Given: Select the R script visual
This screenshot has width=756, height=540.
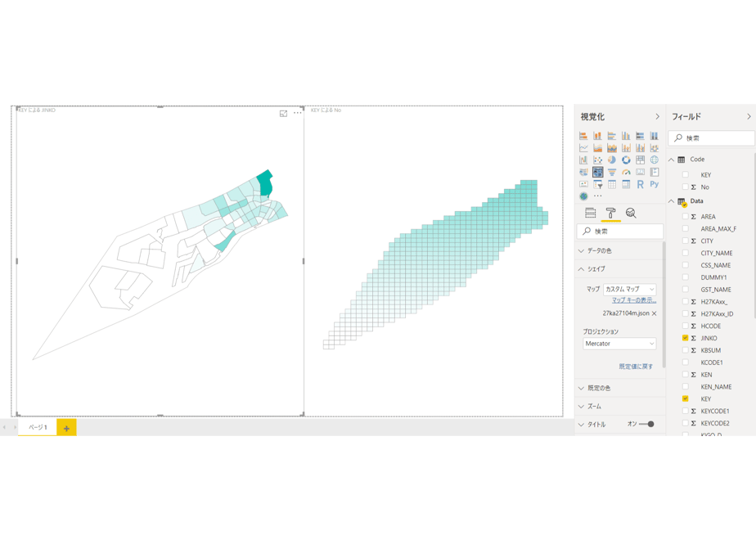Looking at the screenshot, I should click(641, 184).
